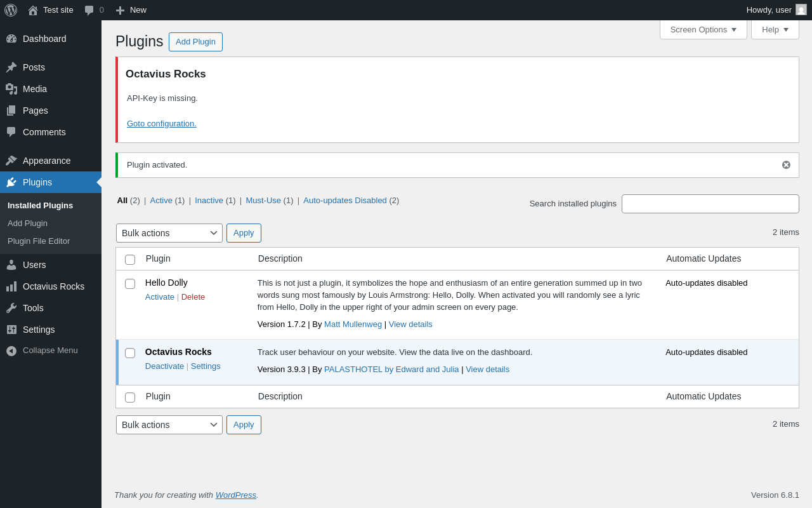
Task: Click the Octavius Rocks chart icon
Action: [x=11, y=286]
